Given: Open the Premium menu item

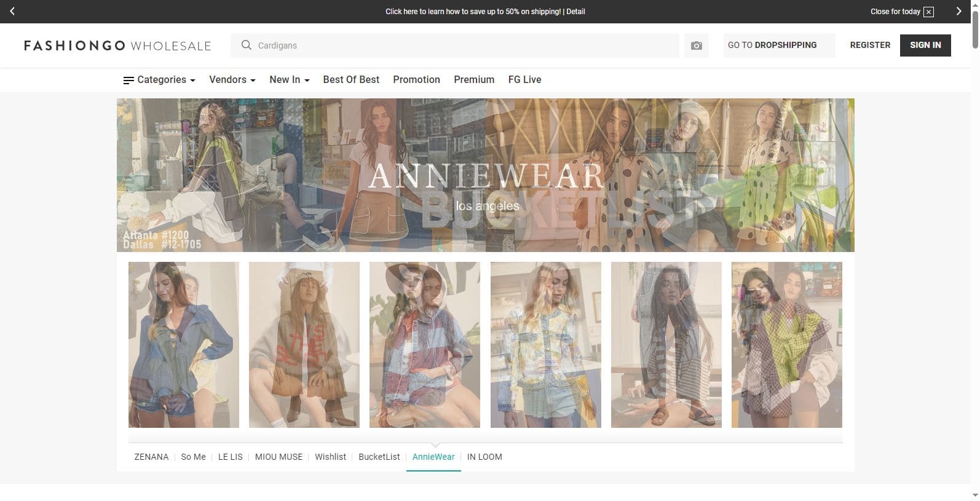Looking at the screenshot, I should click(x=474, y=80).
